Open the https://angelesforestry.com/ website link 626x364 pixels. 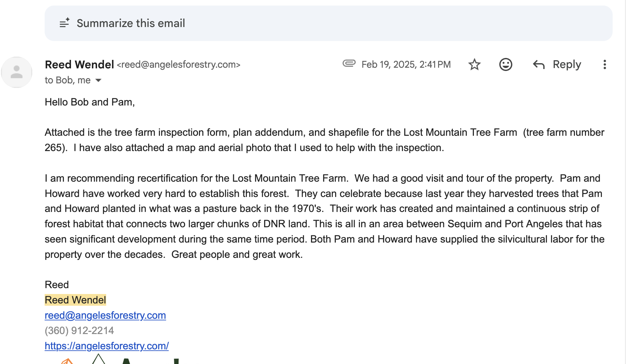(x=107, y=346)
